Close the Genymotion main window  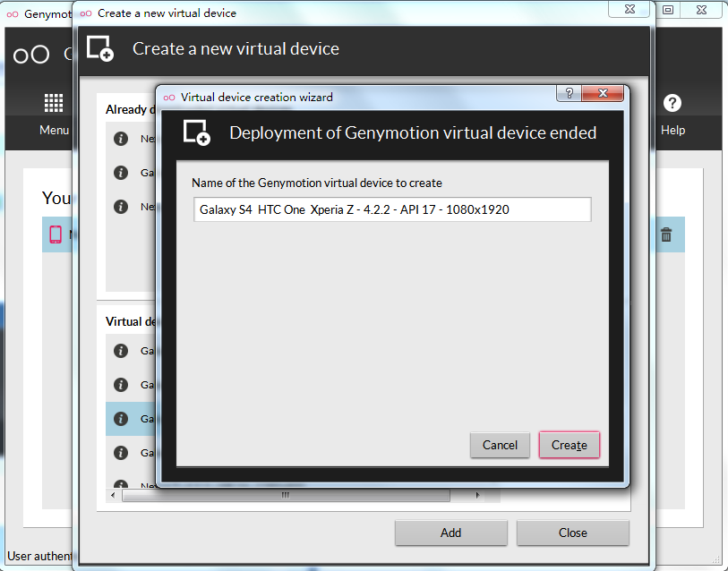[x=701, y=10]
